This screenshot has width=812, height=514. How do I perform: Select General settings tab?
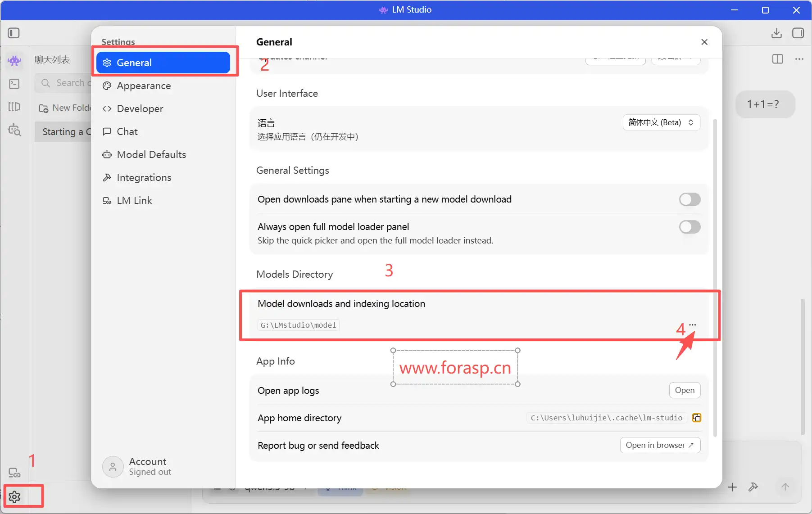(x=163, y=63)
